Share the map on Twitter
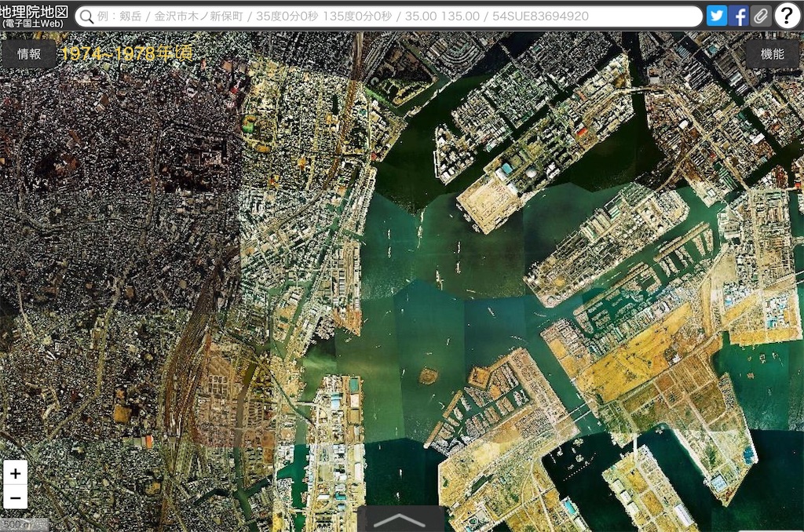This screenshot has width=804, height=532. pos(716,16)
